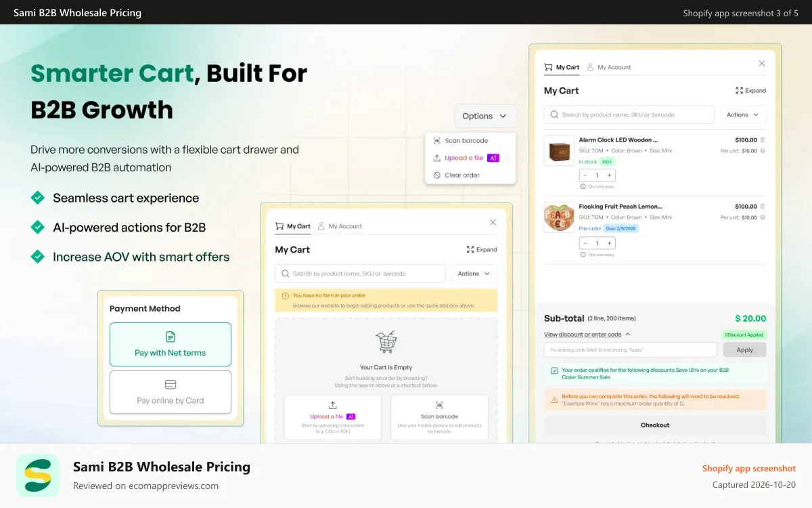Click the barcode icon on Scan barcode card
The height and width of the screenshot is (508, 812).
[x=439, y=405]
